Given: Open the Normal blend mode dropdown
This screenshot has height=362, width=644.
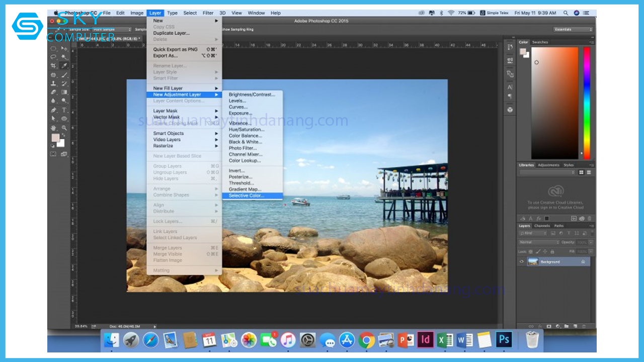Looking at the screenshot, I should pyautogui.click(x=539, y=242).
